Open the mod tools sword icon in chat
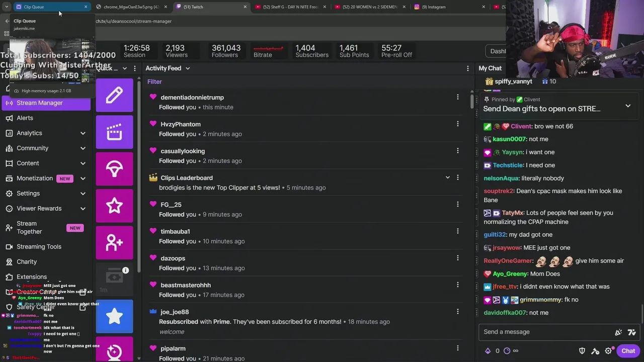The image size is (644, 362). (x=595, y=351)
